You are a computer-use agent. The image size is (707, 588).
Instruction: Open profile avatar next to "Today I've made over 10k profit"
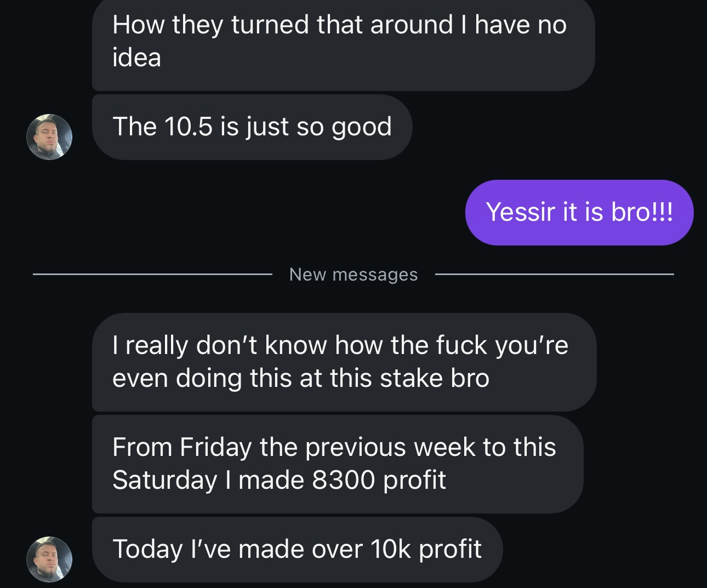(49, 559)
